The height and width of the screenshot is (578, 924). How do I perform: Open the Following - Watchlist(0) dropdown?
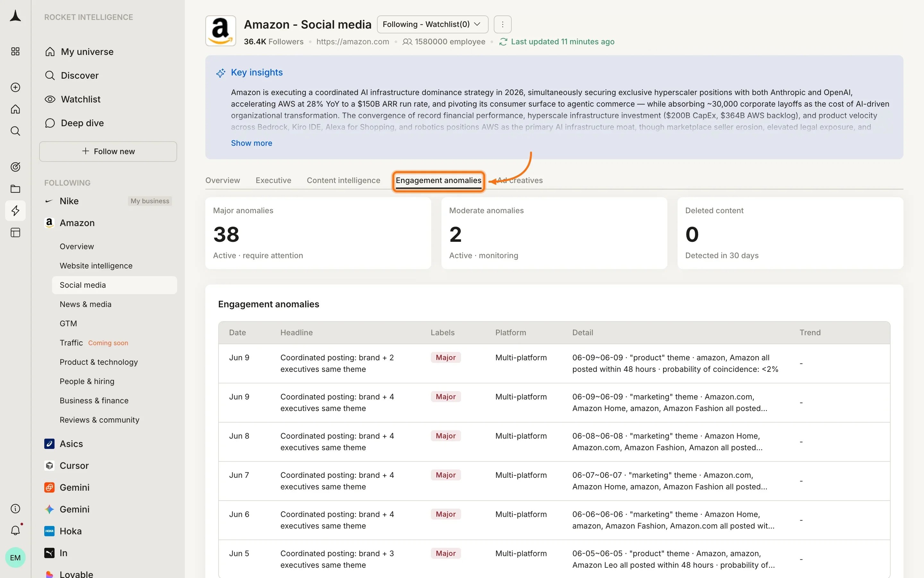pyautogui.click(x=432, y=24)
